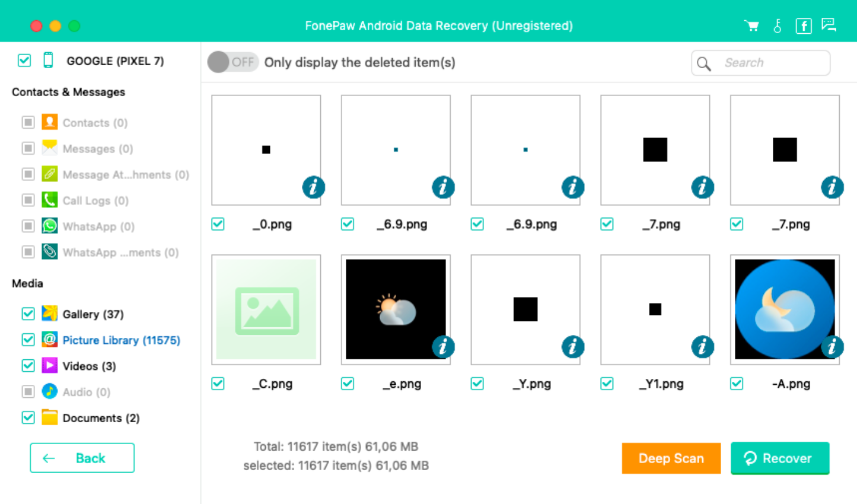Open the Videos (3) category
The height and width of the screenshot is (504, 857).
[89, 366]
